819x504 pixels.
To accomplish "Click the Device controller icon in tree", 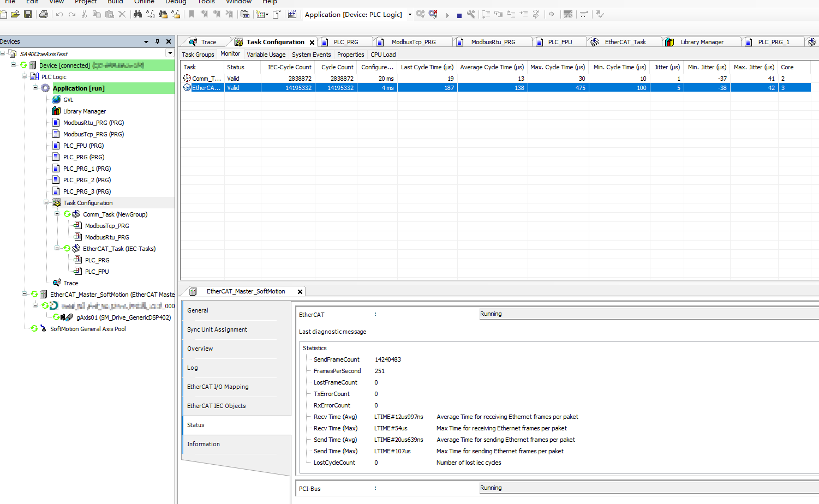I will (x=33, y=65).
